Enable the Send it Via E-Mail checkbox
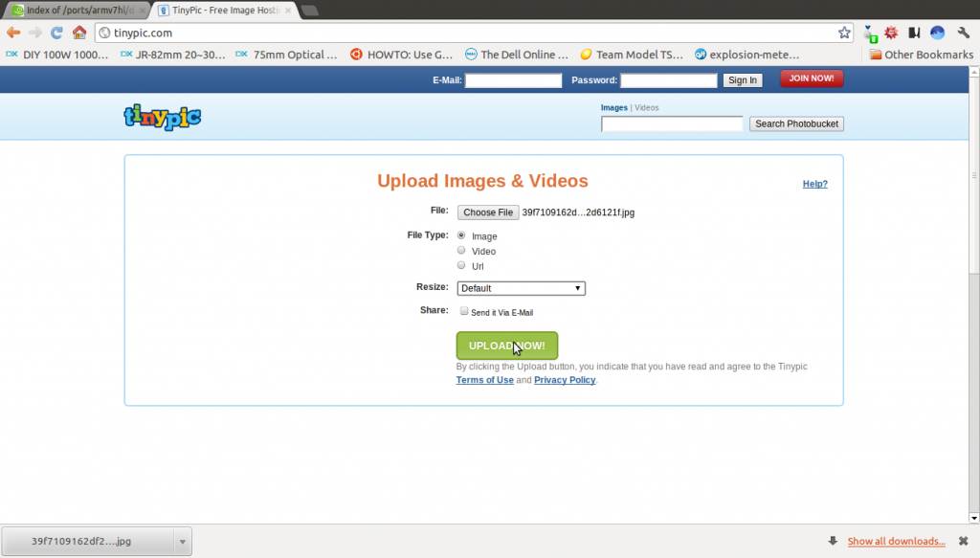 pos(464,311)
